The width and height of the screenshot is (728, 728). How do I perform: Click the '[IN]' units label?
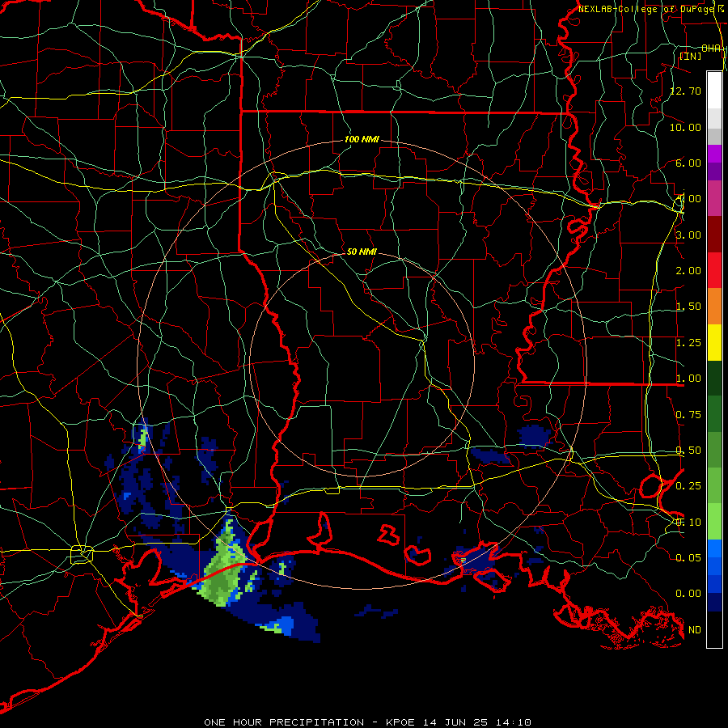690,56
